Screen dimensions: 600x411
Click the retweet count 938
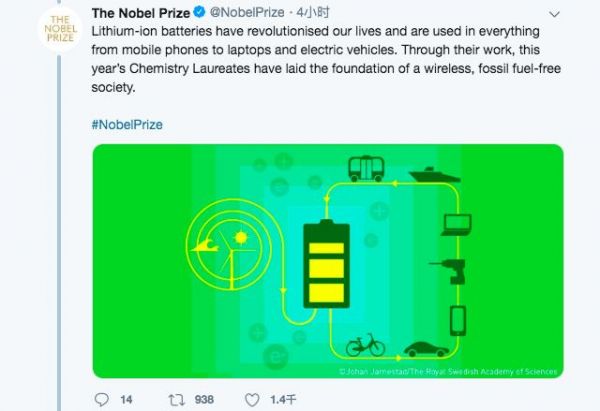[x=204, y=399]
